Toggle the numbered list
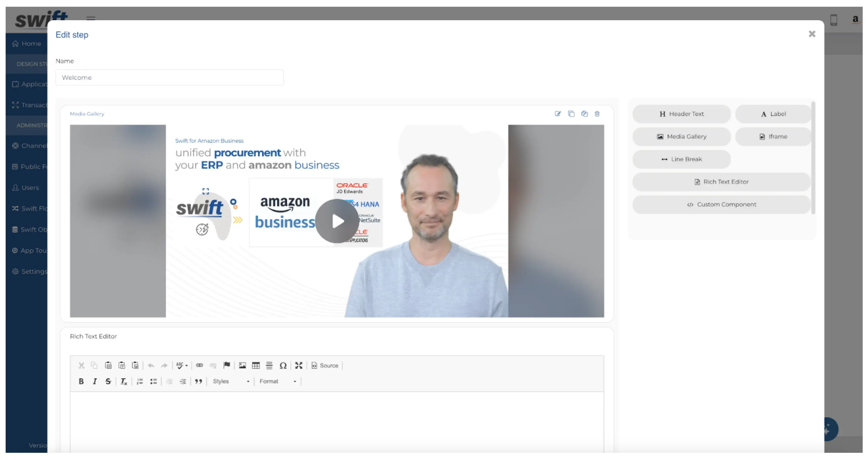 [139, 381]
